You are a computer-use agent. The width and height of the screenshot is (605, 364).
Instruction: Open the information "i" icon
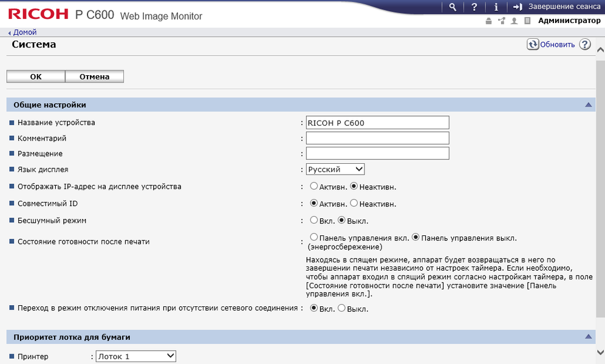[x=496, y=7]
